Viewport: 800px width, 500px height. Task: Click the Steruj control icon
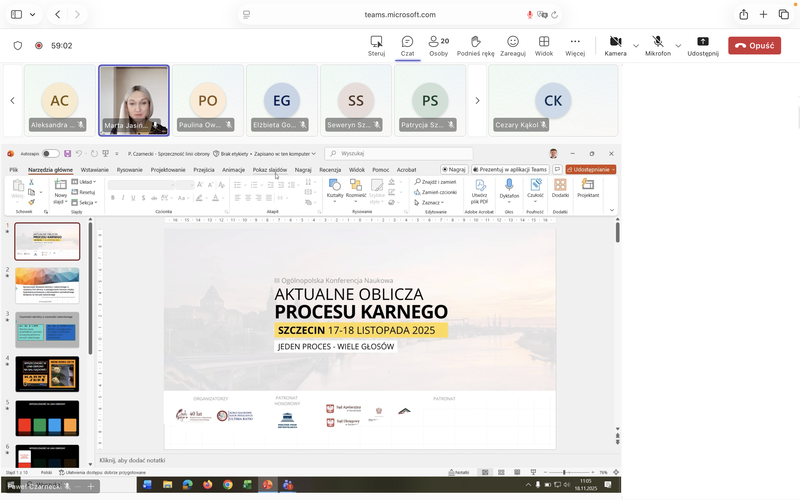tap(376, 45)
